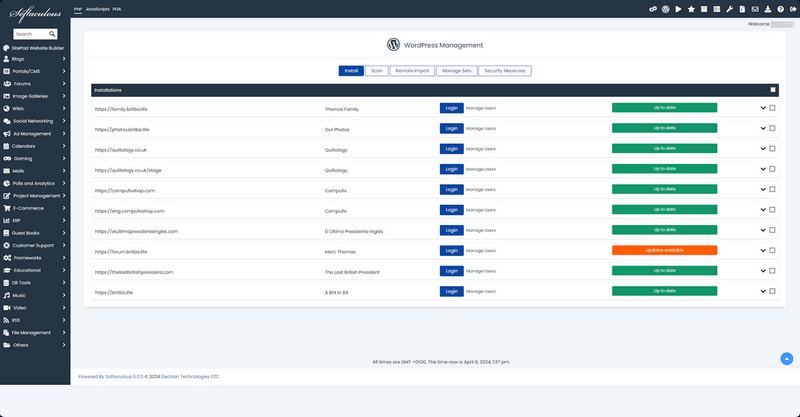Screen dimensions: 800x417
Task: Open the https://thelastbritishpresident.com URL link
Action: (134, 272)
